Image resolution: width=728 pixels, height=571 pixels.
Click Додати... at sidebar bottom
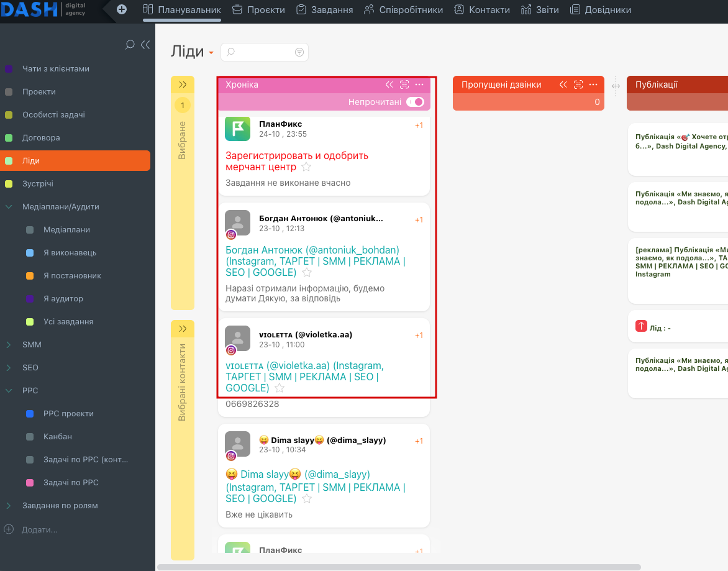(x=40, y=530)
